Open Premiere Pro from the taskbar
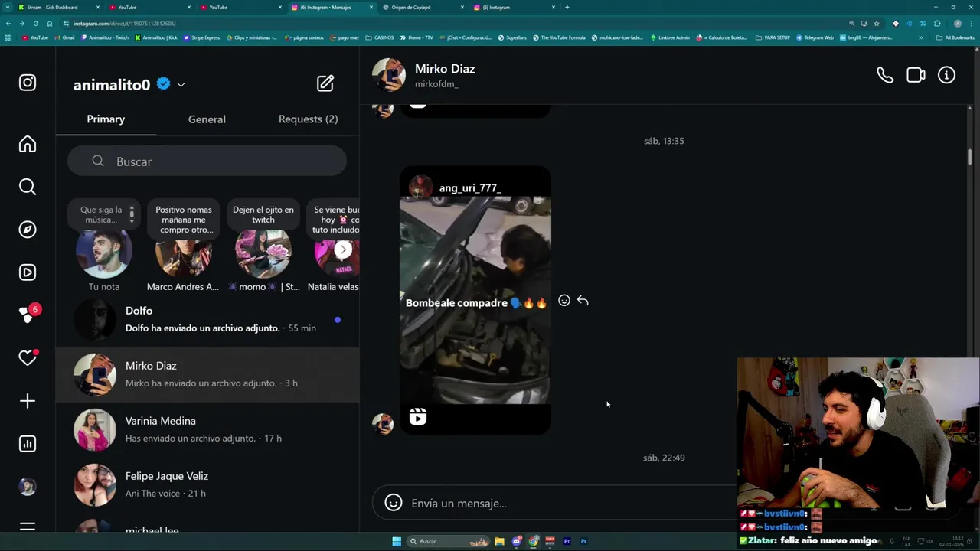This screenshot has height=551, width=980. [x=567, y=541]
